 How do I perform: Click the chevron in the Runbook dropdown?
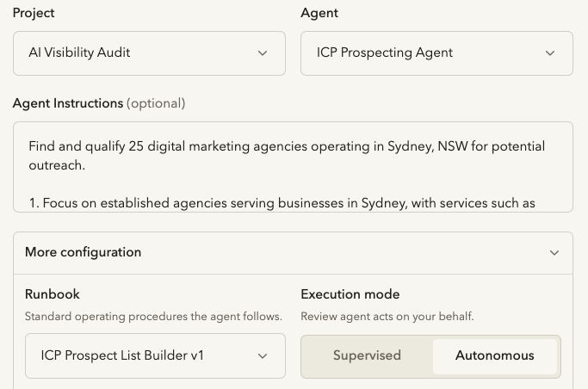coord(263,355)
